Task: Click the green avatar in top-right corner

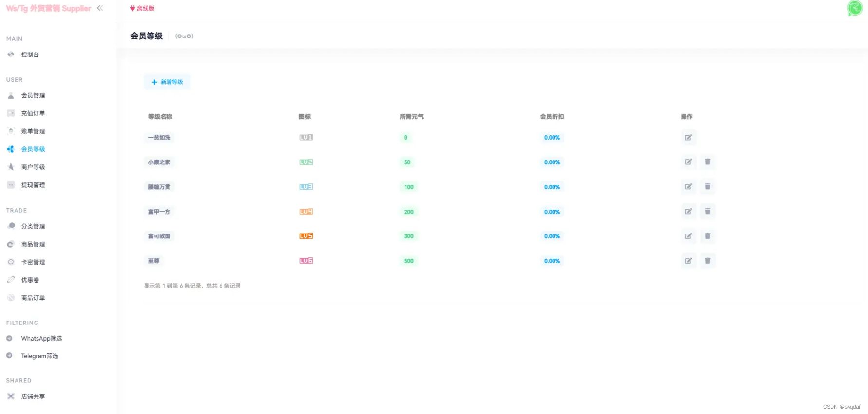Action: (x=854, y=8)
